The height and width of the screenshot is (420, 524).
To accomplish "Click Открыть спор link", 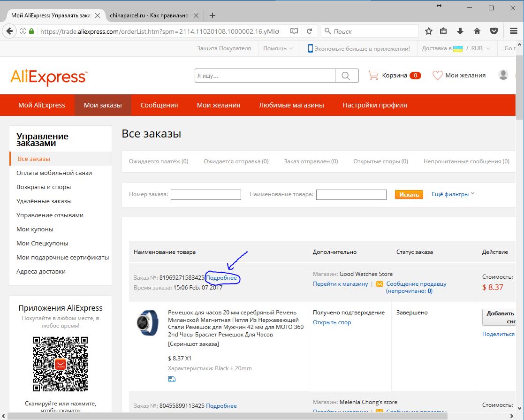I will click(x=332, y=322).
